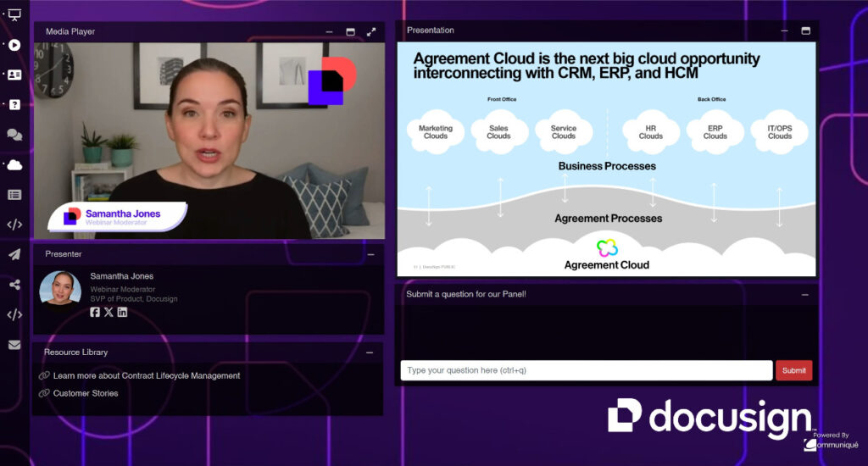Open Samantha Jones's X profile icon

click(x=108, y=312)
